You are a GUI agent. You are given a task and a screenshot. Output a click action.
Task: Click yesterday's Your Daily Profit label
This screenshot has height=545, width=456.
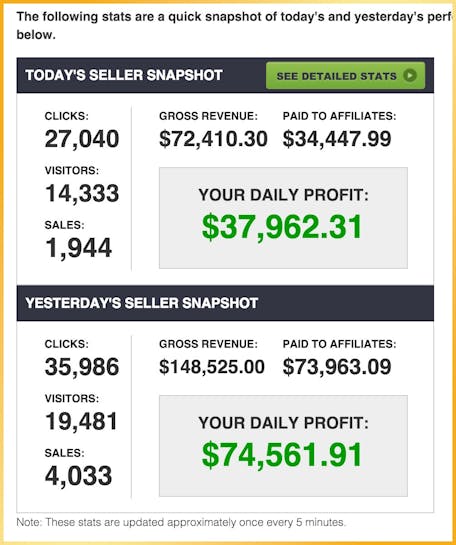tap(283, 423)
